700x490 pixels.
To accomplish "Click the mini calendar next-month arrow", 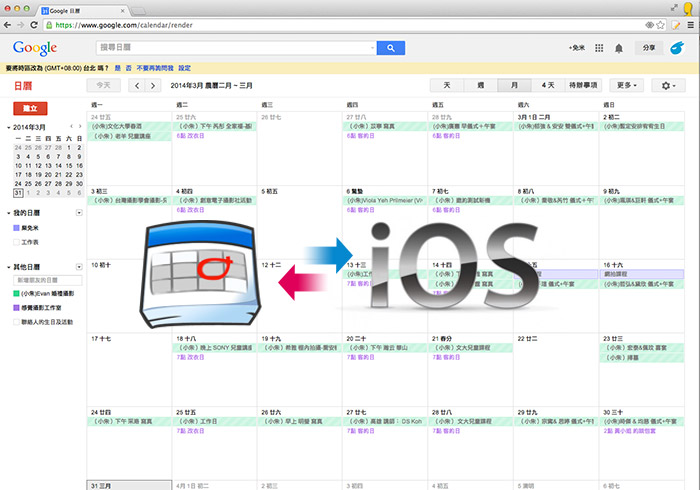I will [80, 127].
